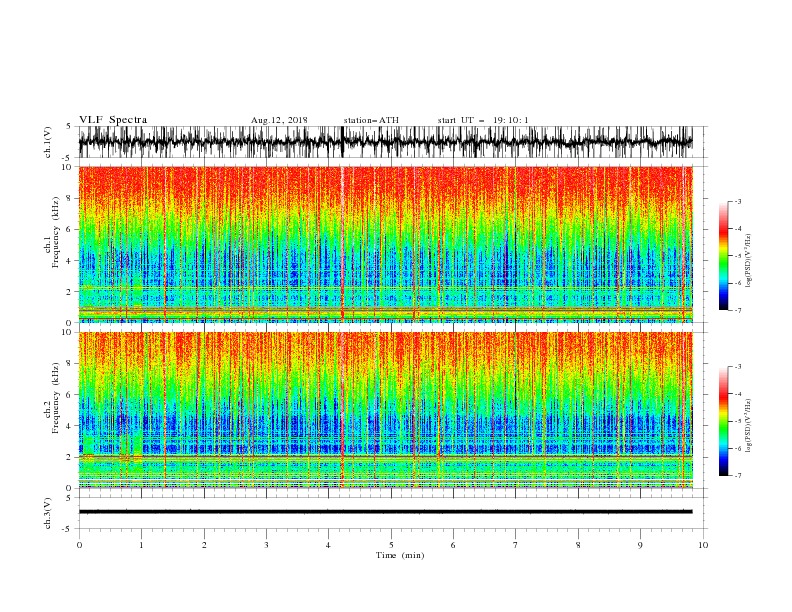This screenshot has width=792, height=612.
Task: Select the "Aug.12, 2018" date text
Action: (x=279, y=120)
